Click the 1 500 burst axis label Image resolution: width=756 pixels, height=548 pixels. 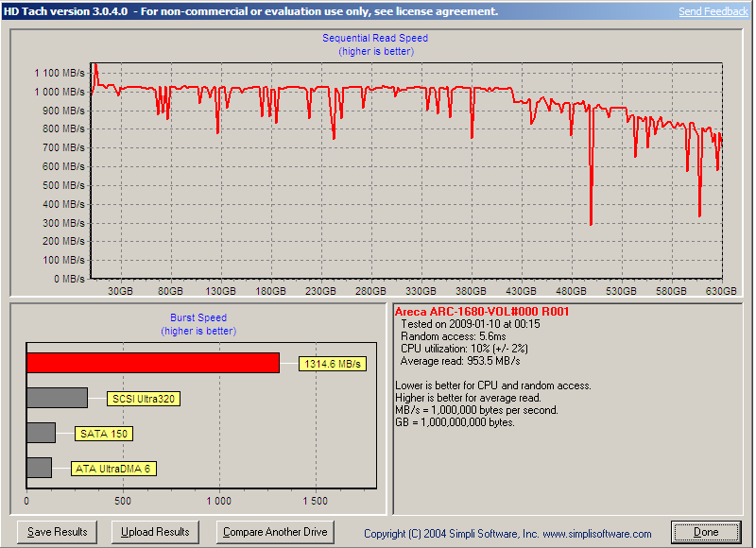click(316, 502)
